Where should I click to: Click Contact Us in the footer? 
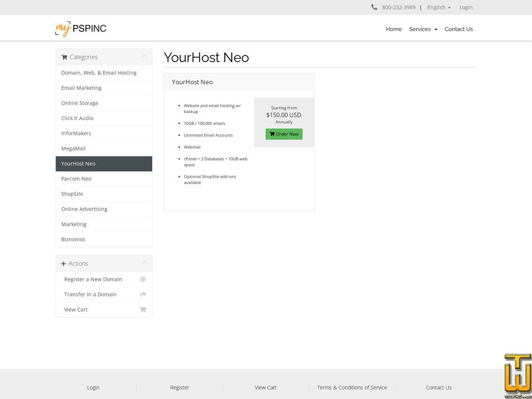[x=439, y=387]
